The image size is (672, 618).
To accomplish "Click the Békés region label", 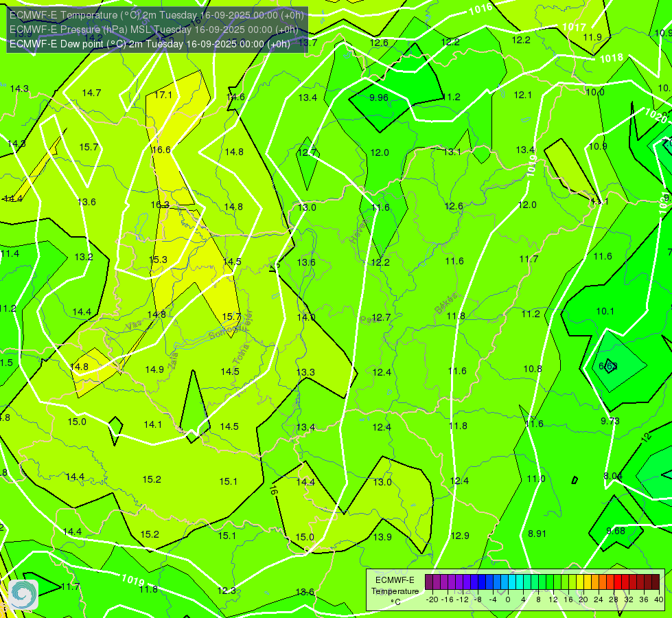I will (x=445, y=304).
